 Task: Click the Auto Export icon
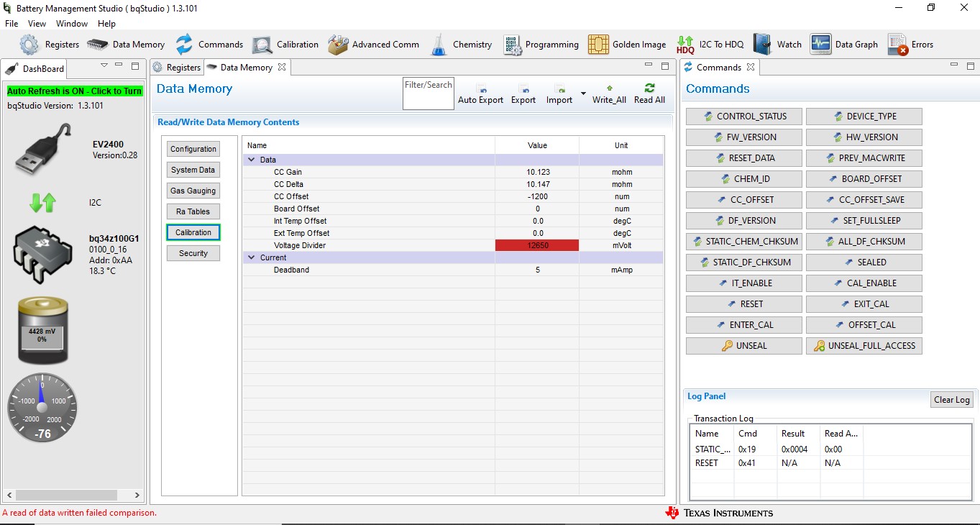480,88
